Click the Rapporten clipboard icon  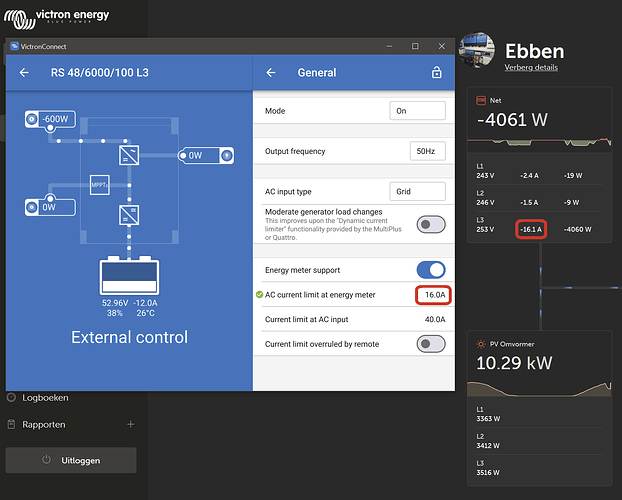[x=12, y=424]
